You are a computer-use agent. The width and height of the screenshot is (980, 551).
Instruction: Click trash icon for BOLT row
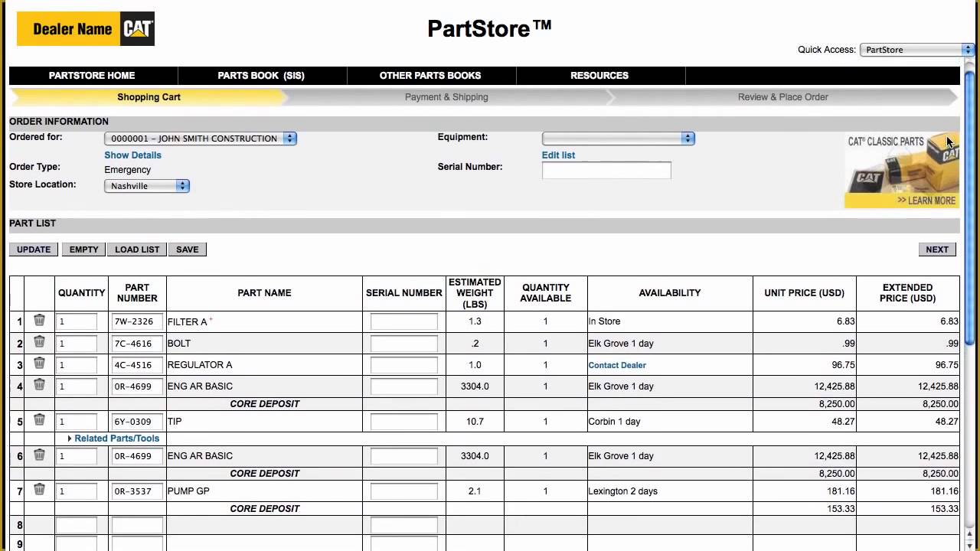[39, 342]
